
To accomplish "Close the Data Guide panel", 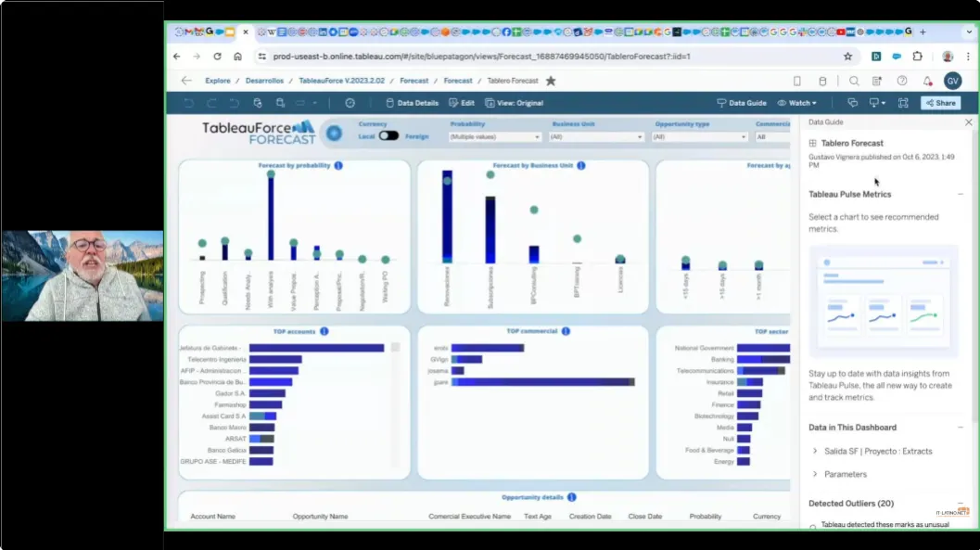I will (969, 122).
